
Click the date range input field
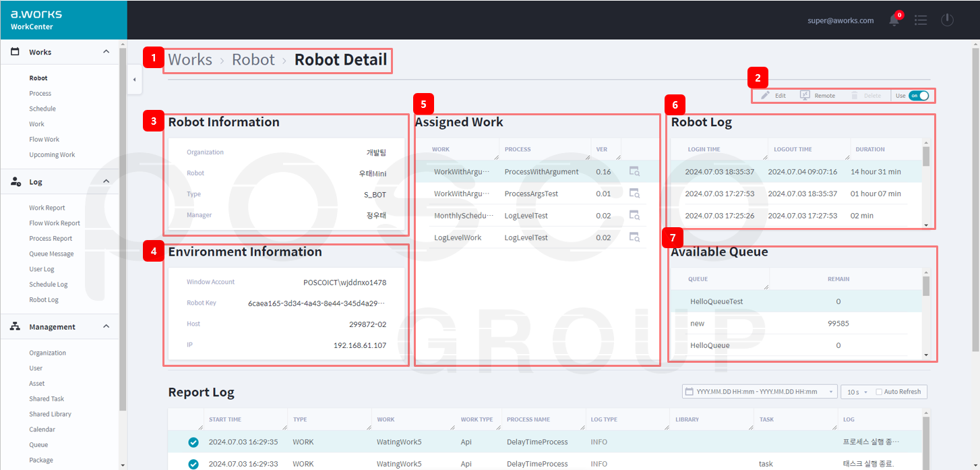[x=759, y=392]
